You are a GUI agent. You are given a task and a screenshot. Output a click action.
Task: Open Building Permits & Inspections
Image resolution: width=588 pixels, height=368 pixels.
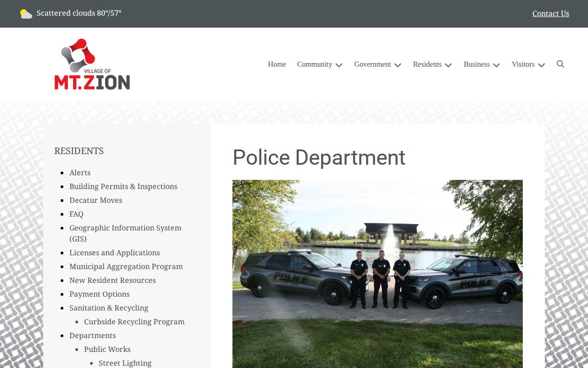[x=123, y=186]
